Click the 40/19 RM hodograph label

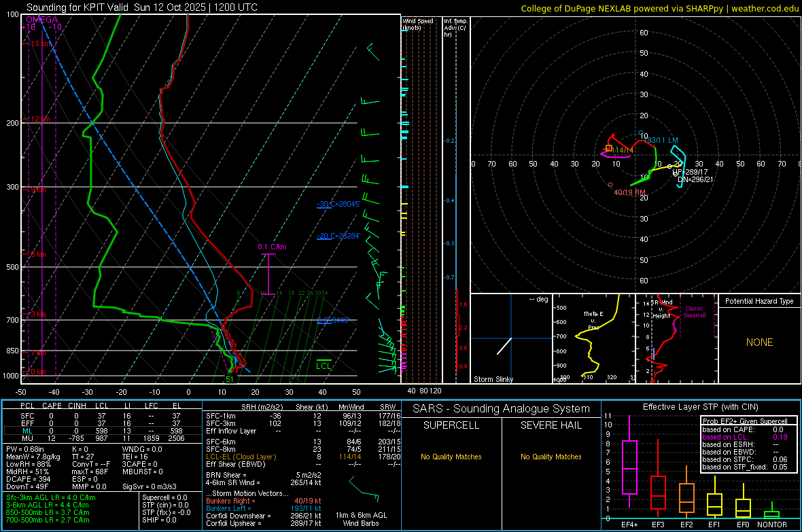pos(630,192)
